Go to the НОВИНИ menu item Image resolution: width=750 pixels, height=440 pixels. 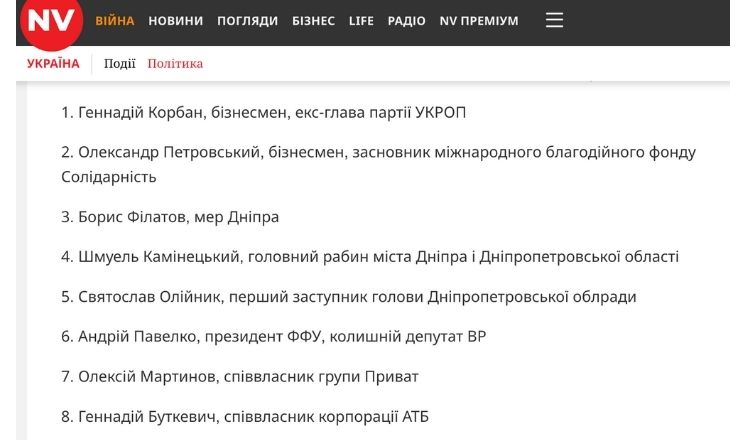pyautogui.click(x=175, y=21)
